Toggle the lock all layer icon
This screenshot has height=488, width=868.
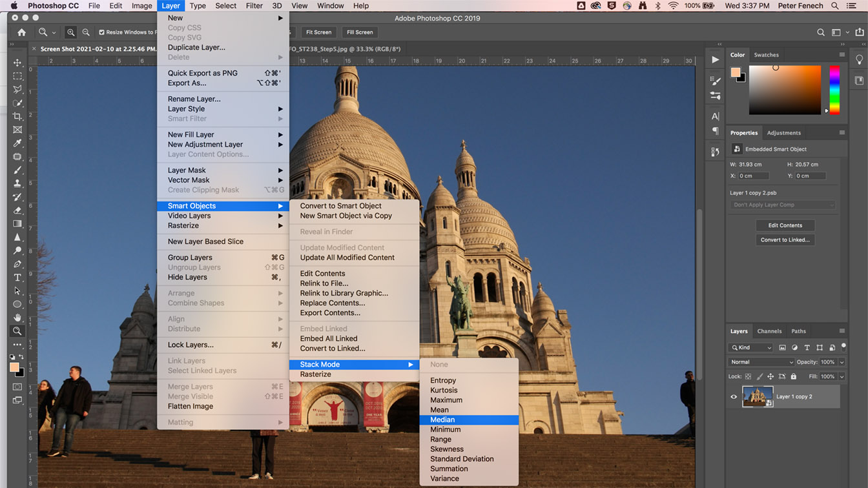[793, 376]
